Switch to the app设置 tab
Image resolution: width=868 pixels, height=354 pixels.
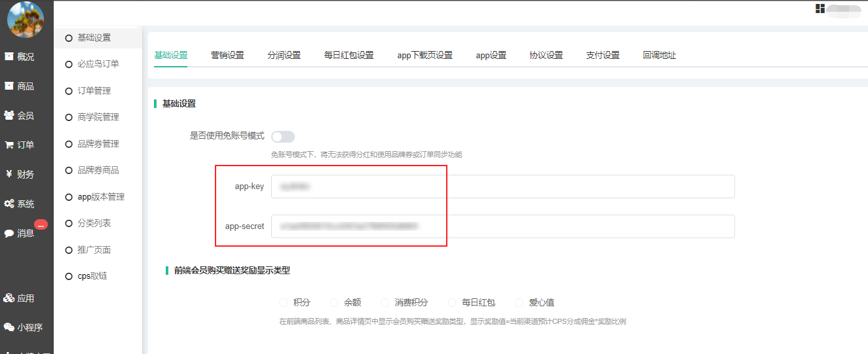491,55
